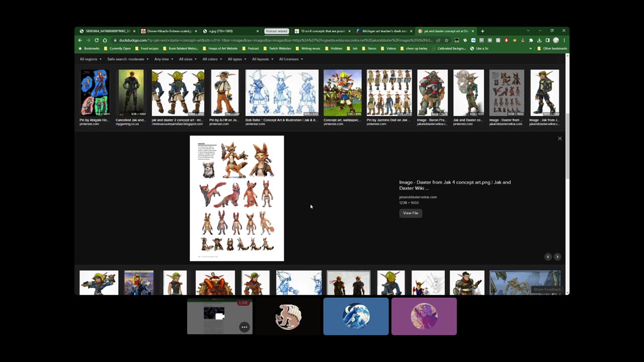Screen dimensions: 644x362
Task: Open the Heaps of Art Website bookmark folder
Action: click(x=220, y=49)
